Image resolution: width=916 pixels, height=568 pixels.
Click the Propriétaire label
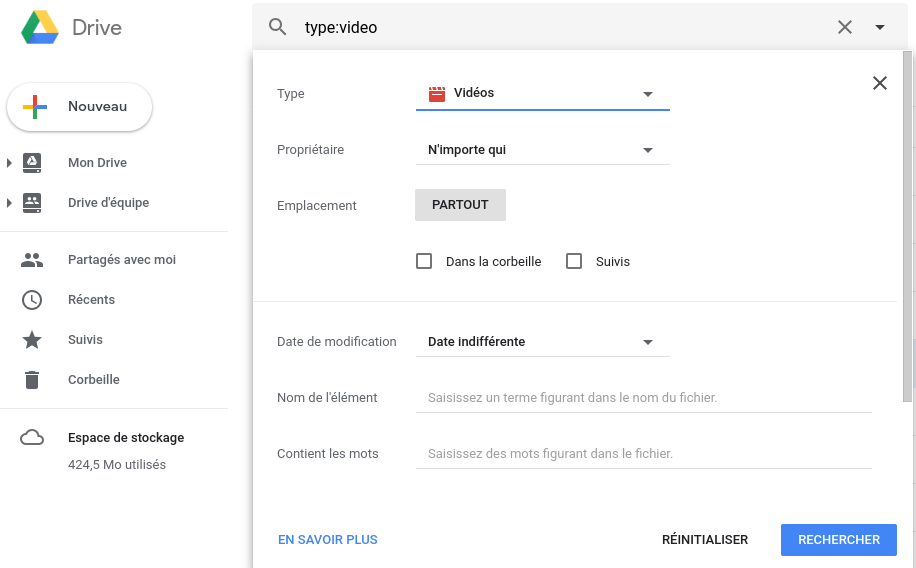[x=310, y=150]
